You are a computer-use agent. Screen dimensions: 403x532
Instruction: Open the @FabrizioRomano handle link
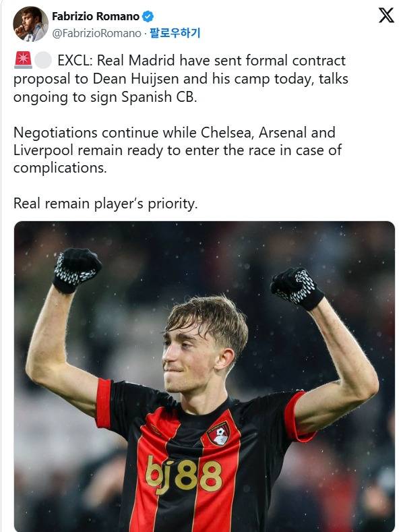pos(96,33)
